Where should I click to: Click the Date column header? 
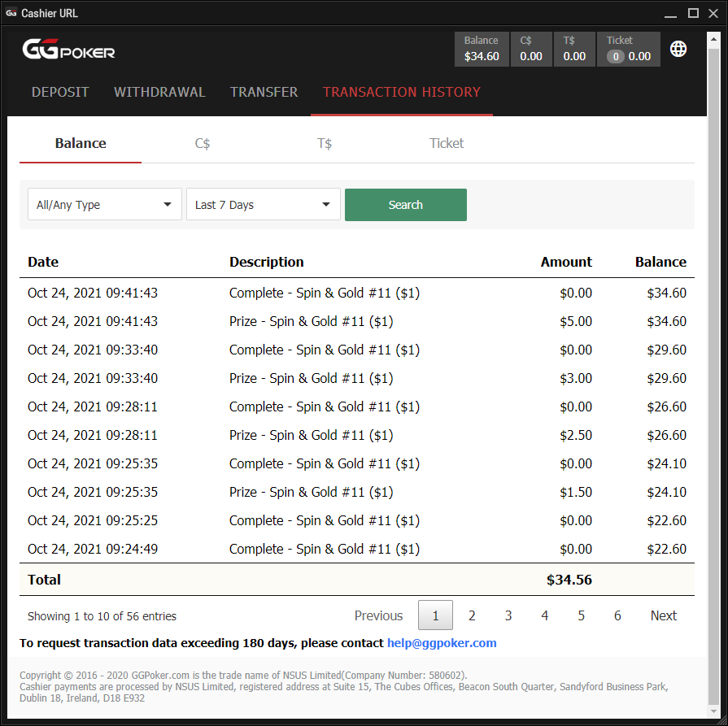pos(43,262)
